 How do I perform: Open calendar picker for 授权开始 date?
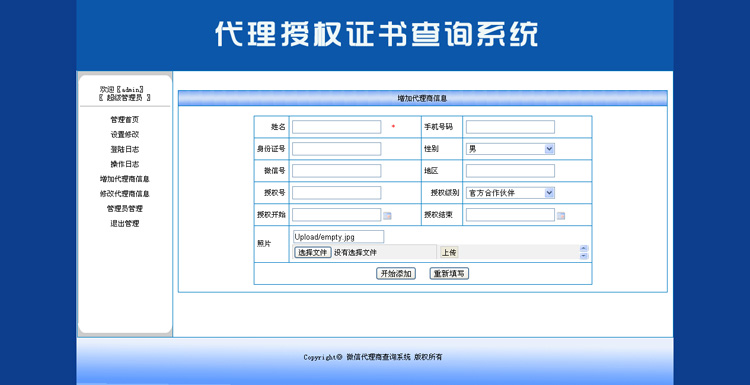pyautogui.click(x=387, y=216)
